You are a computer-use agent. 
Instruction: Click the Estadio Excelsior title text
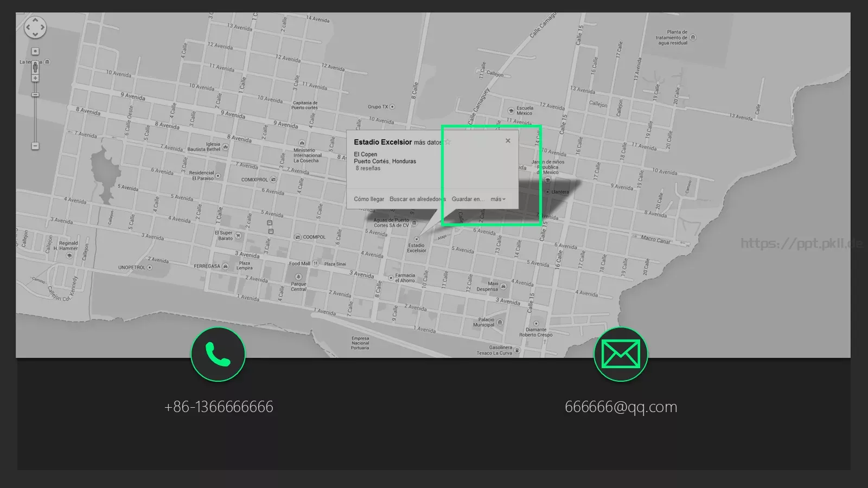coord(383,142)
